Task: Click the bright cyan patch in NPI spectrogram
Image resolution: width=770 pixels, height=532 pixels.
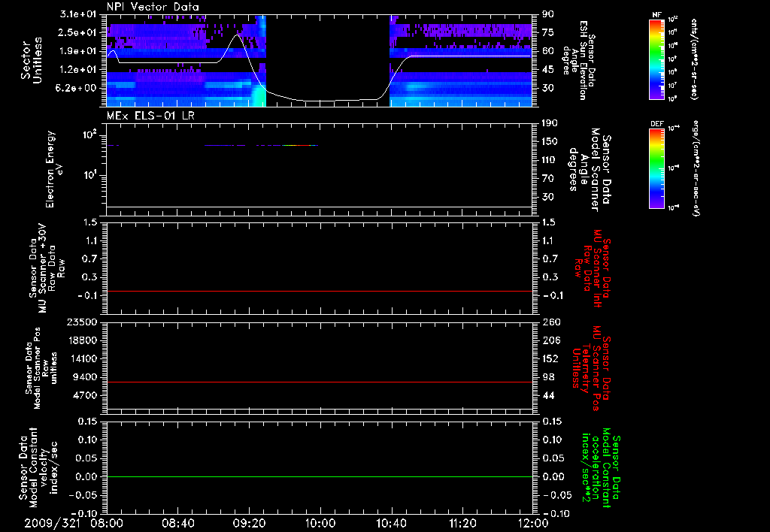Action: point(259,96)
